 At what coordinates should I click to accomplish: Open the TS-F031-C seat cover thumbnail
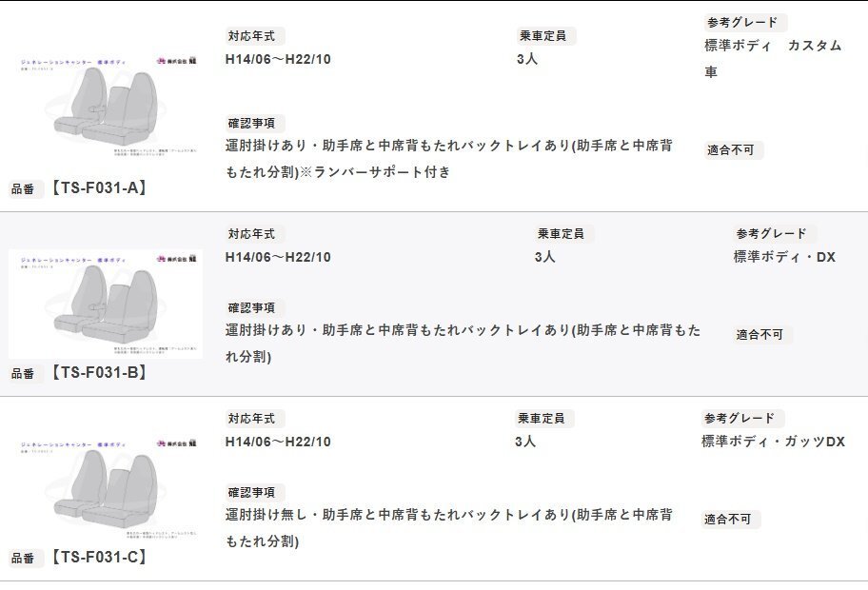click(107, 487)
